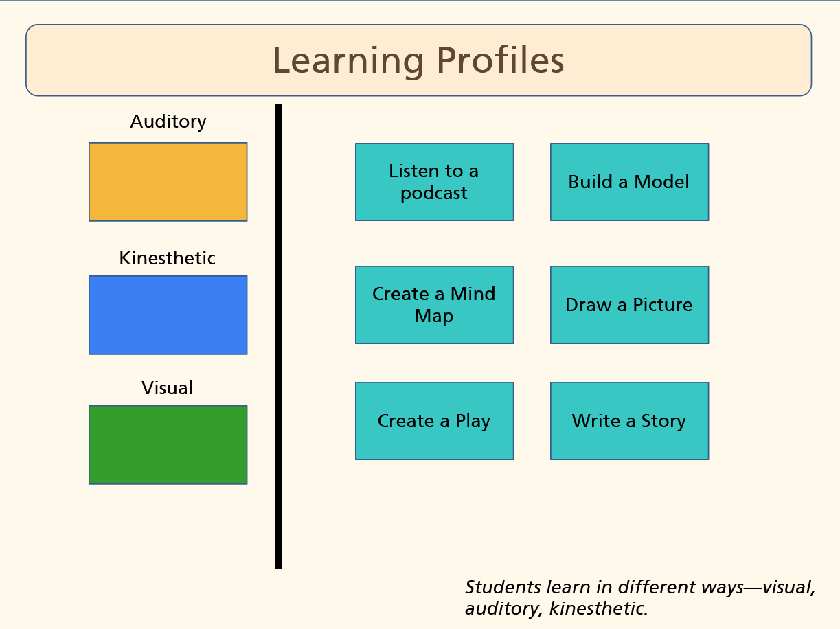This screenshot has width=840, height=629.
Task: Click the 'Draw a Picture' card
Action: pos(629,305)
